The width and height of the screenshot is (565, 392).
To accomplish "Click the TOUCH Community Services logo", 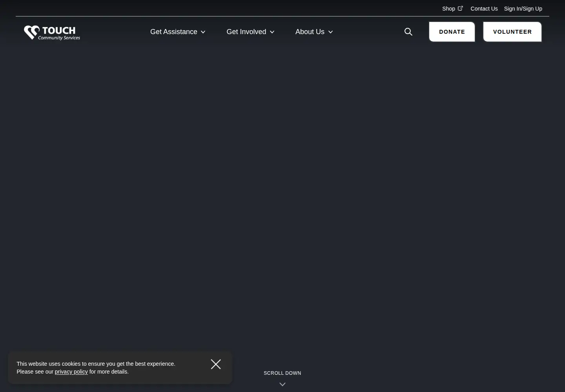I will tap(52, 33).
